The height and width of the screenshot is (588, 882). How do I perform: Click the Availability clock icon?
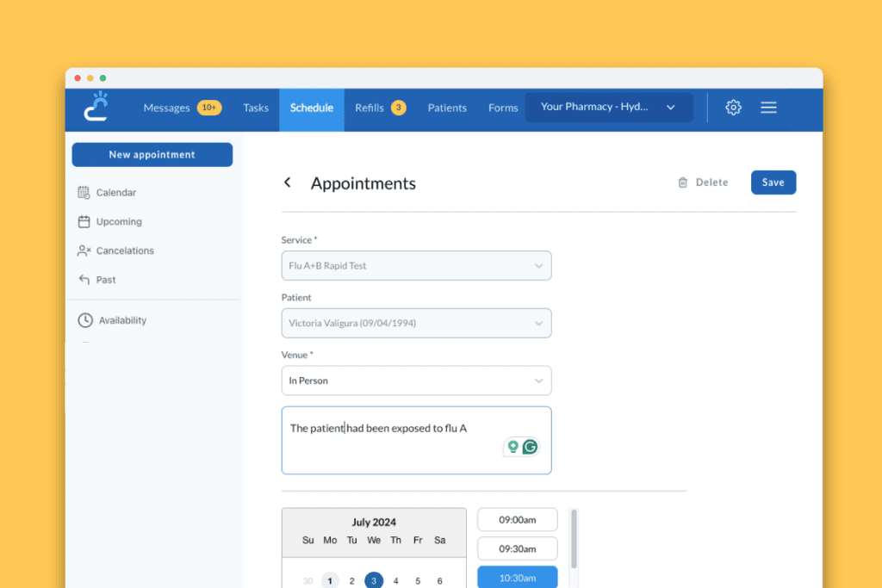point(85,320)
